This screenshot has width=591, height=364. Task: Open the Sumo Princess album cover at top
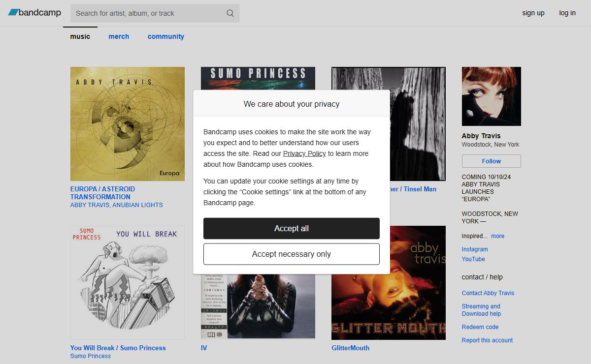258,78
